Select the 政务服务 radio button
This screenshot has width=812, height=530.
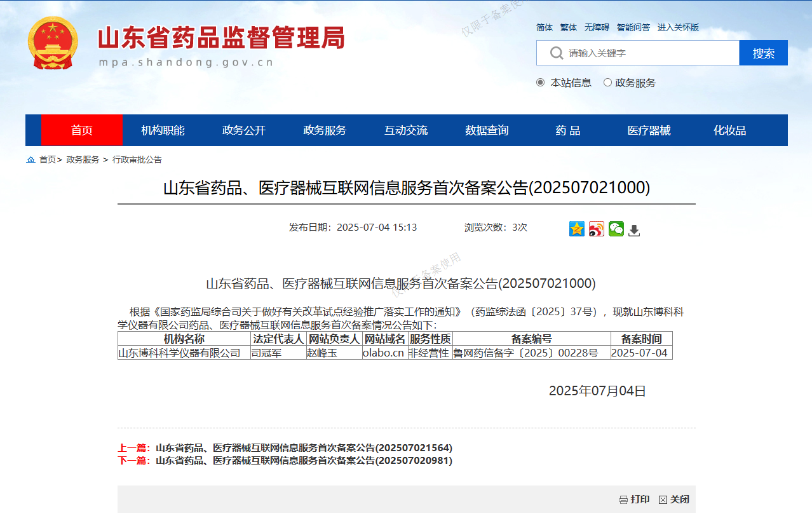[x=607, y=83]
